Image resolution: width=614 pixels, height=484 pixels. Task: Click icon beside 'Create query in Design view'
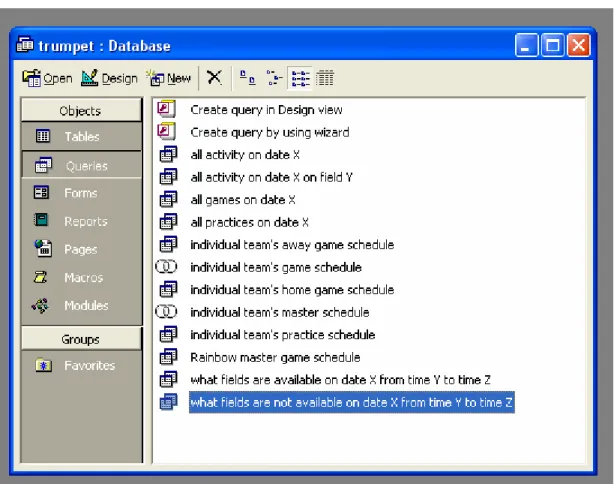click(166, 109)
